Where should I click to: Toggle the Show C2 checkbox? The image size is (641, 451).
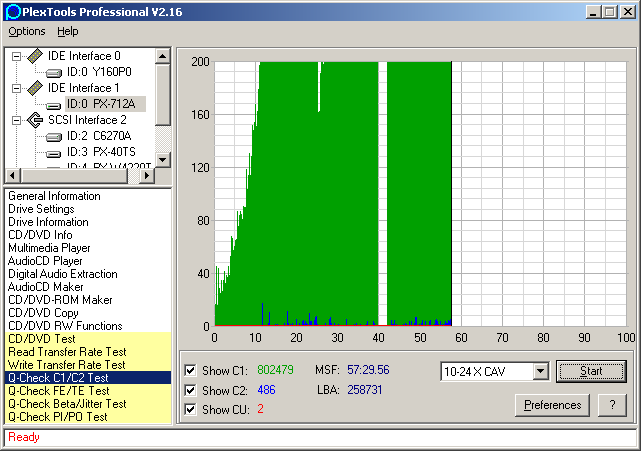(x=190, y=390)
